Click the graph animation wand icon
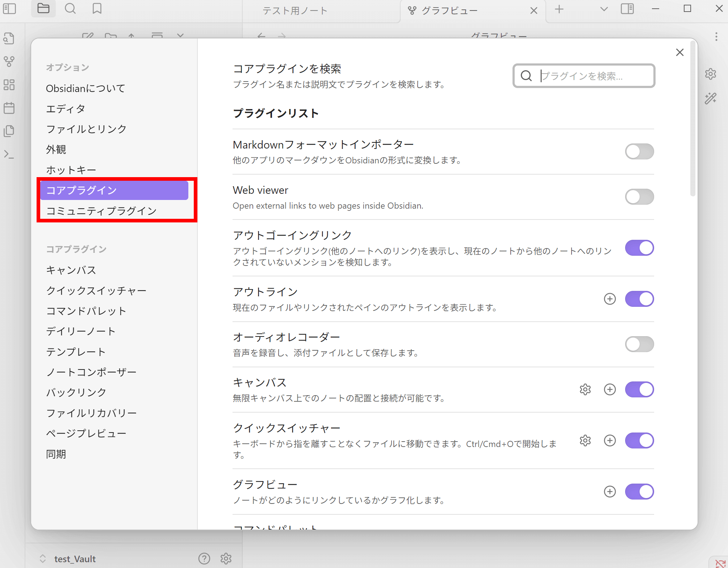This screenshot has height=568, width=728. coord(711,98)
